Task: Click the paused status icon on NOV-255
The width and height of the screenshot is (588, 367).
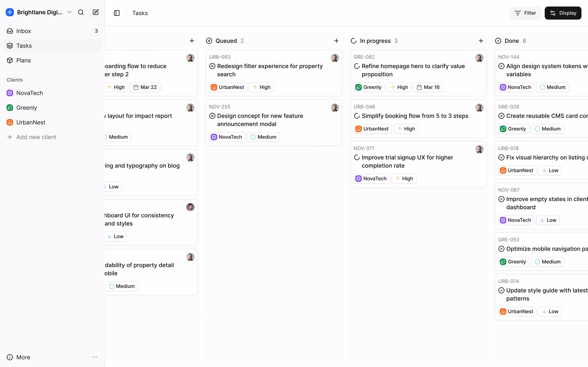Action: click(212, 116)
